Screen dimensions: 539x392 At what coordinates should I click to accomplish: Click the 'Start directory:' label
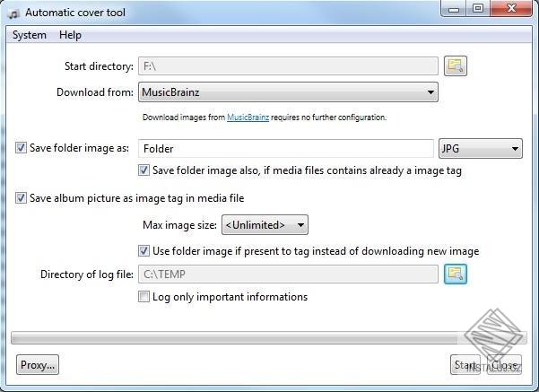[99, 66]
